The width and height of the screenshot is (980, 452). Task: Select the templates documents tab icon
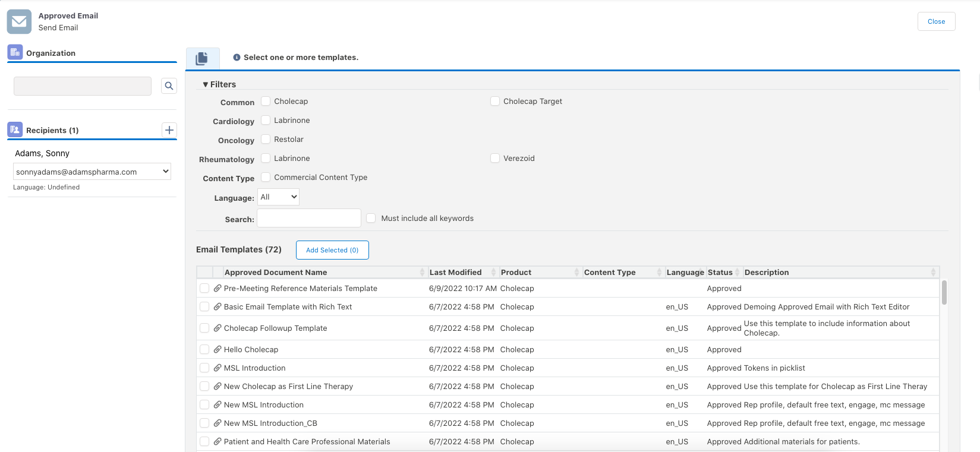click(202, 58)
